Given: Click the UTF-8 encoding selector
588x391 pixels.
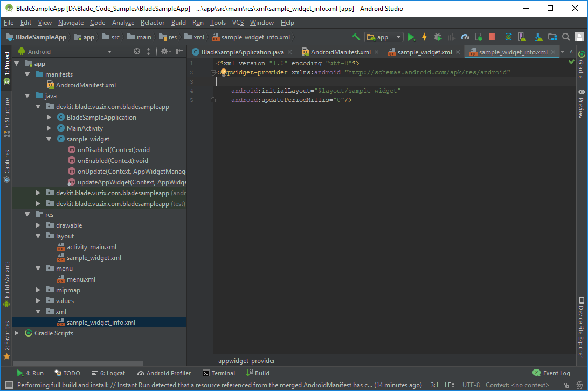Looking at the screenshot, I should pos(471,385).
